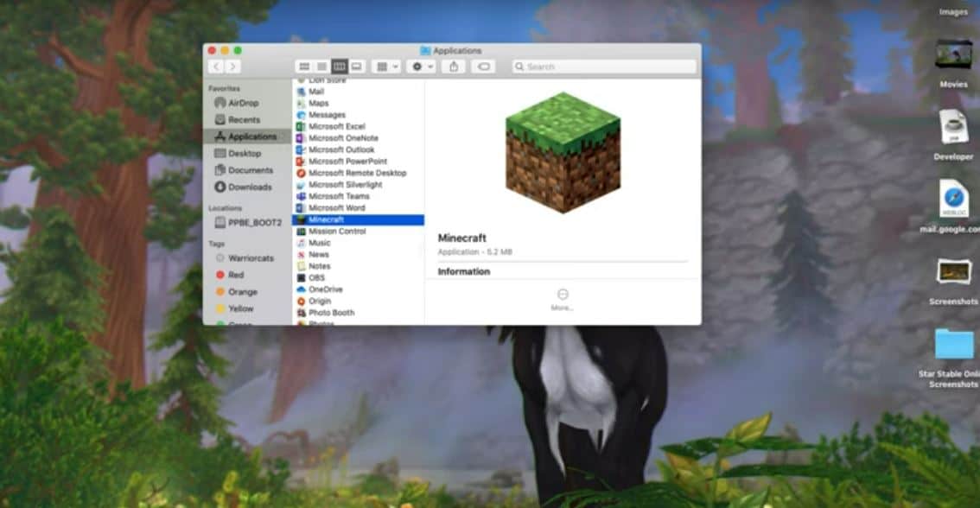Viewport: 980px width, 508px height.
Task: Click the large Minecraft block preview
Action: [563, 153]
